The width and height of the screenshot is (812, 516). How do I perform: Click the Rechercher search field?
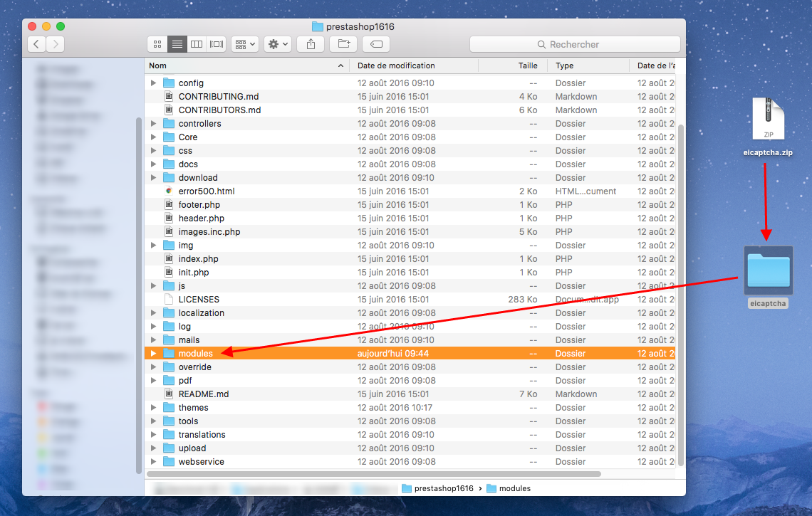point(575,44)
